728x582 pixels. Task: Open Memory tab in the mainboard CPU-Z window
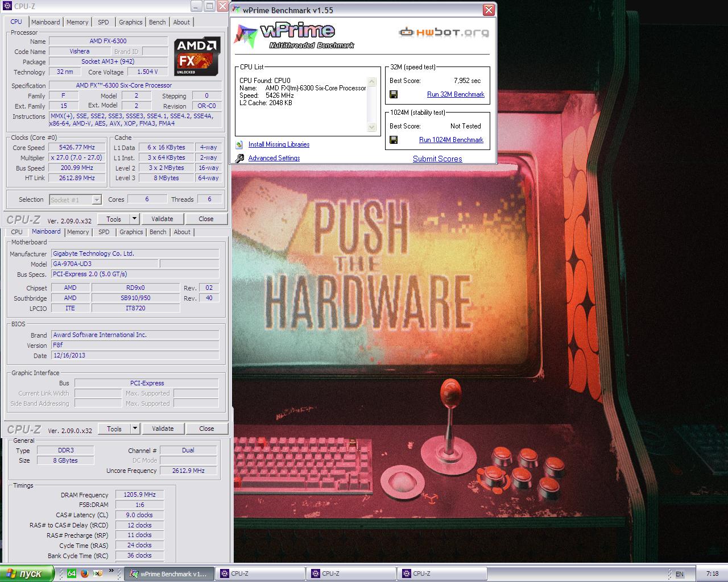click(x=78, y=232)
